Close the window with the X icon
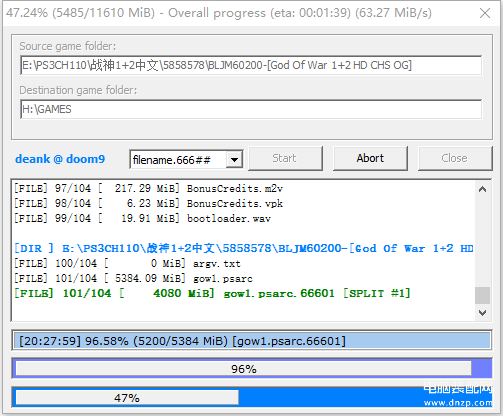 pyautogui.click(x=485, y=13)
